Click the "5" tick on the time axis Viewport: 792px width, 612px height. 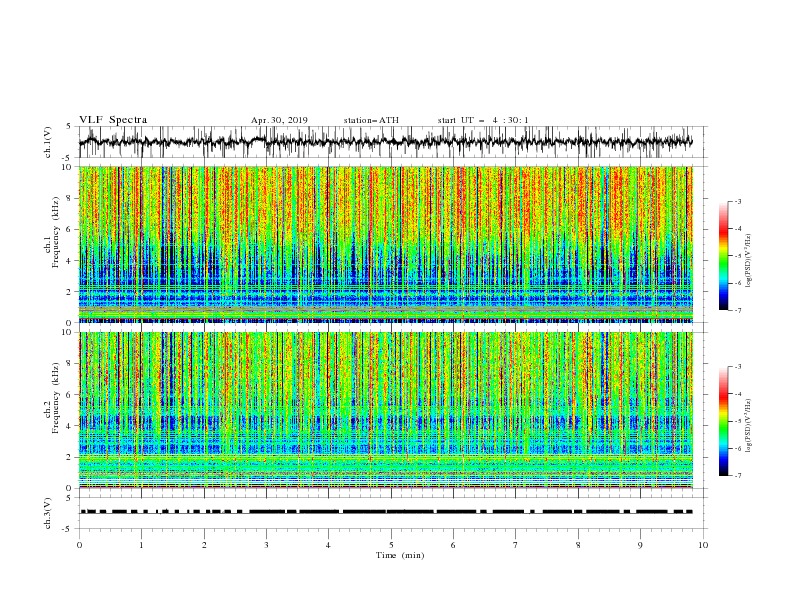(x=391, y=545)
